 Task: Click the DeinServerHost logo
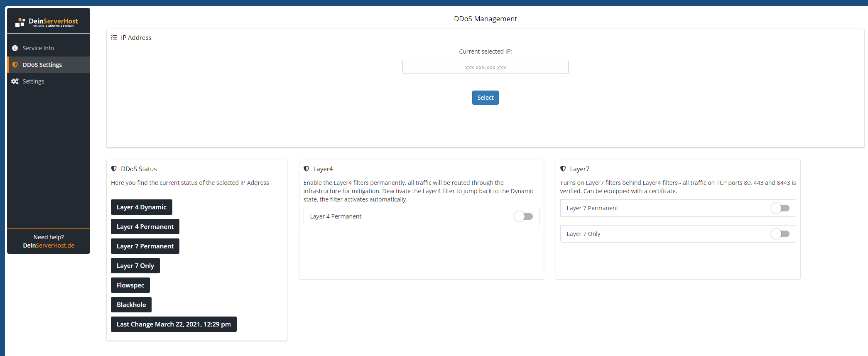pyautogui.click(x=47, y=22)
